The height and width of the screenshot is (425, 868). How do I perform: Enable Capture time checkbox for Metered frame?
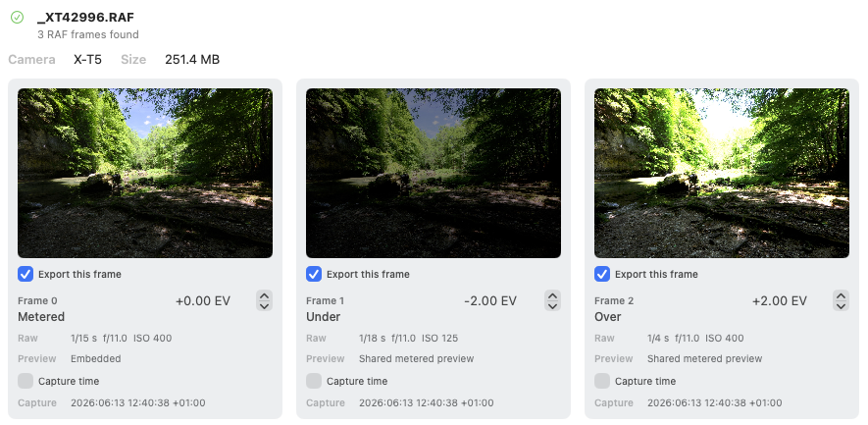tap(26, 381)
